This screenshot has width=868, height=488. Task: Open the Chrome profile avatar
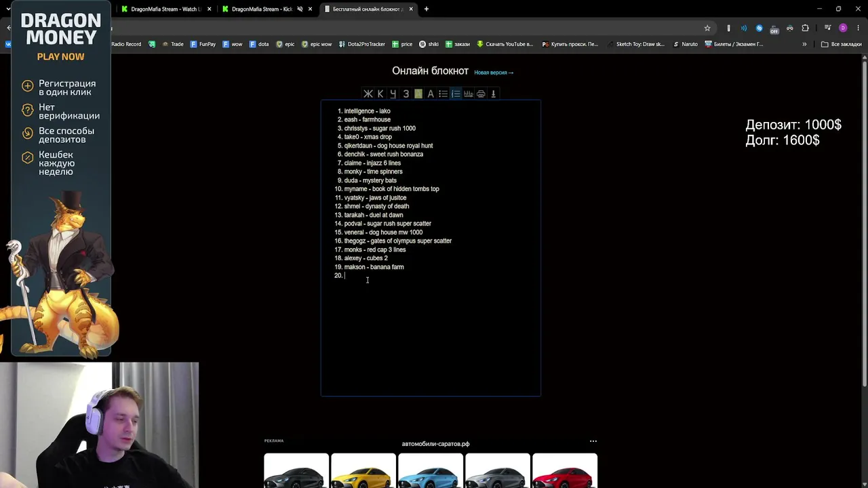(843, 28)
